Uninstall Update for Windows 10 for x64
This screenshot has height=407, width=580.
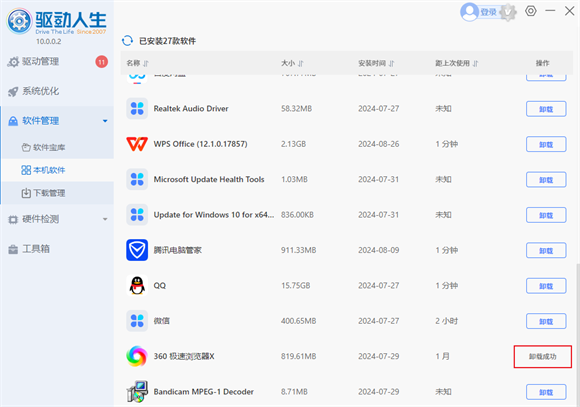(546, 215)
